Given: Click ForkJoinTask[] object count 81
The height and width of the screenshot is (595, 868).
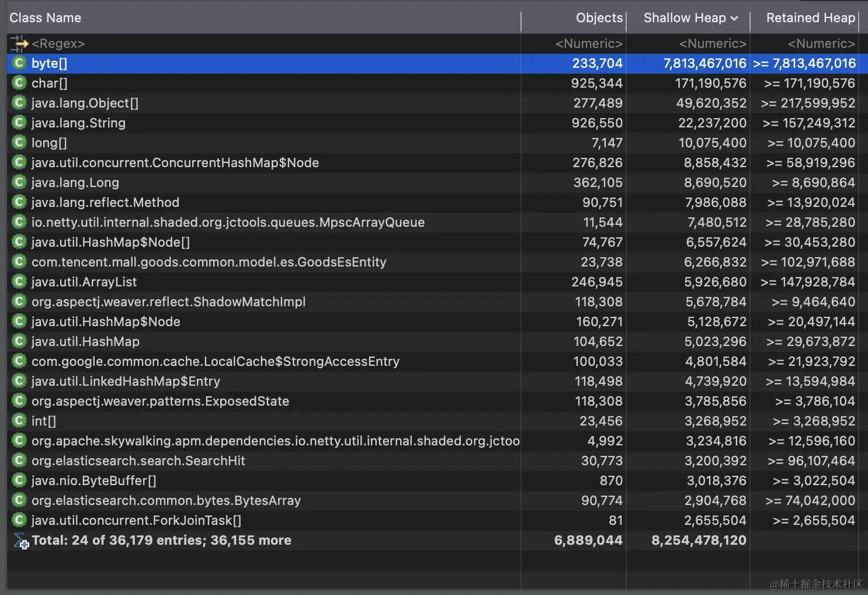Looking at the screenshot, I should click(x=616, y=521).
